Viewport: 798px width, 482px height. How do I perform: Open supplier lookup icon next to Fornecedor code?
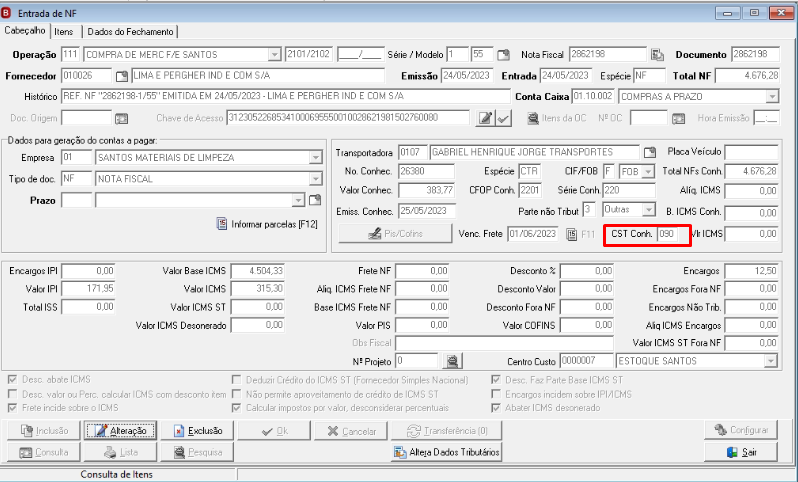point(122,76)
